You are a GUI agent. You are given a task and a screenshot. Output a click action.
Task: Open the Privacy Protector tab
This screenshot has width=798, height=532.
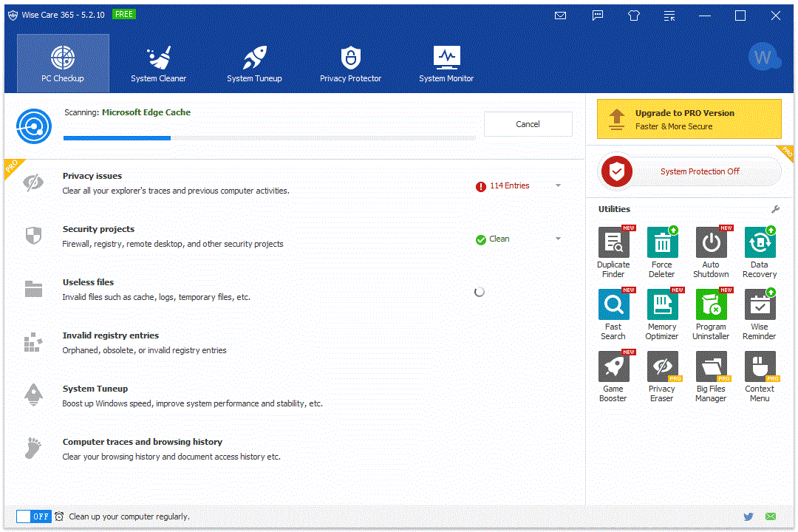351,63
